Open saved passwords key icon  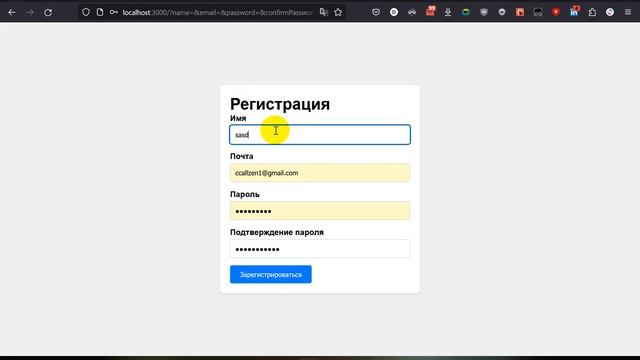(x=114, y=12)
